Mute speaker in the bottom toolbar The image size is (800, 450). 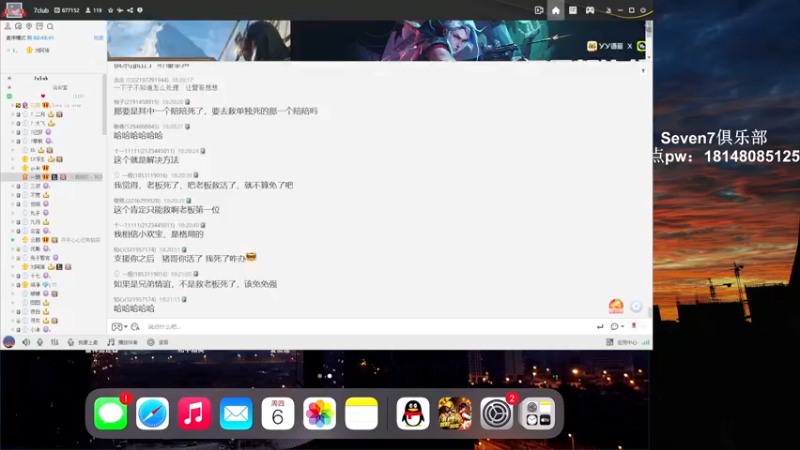[26, 342]
